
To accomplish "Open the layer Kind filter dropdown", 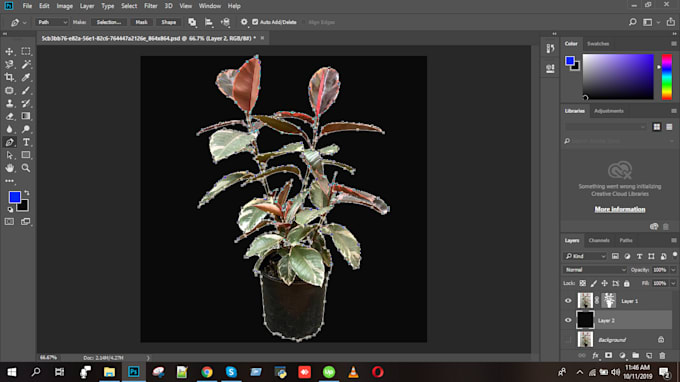I will click(x=585, y=256).
